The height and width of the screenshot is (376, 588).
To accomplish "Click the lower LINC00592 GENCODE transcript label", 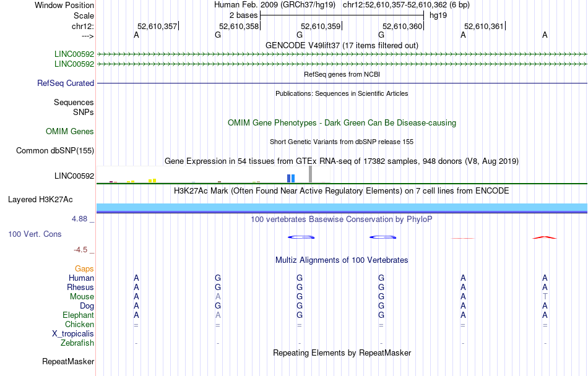I will 74,64.
